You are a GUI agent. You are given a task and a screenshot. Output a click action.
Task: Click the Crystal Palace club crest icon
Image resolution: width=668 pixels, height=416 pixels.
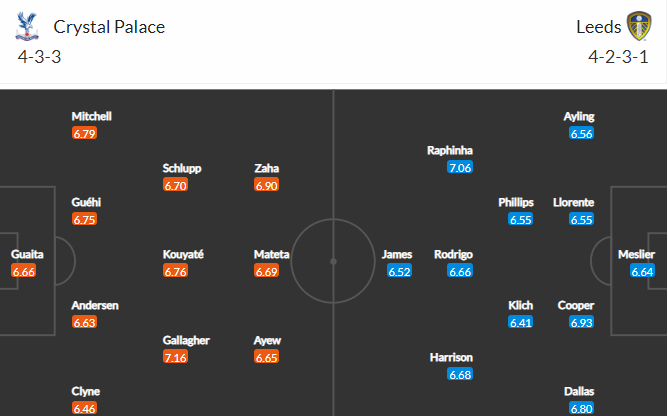[27, 26]
